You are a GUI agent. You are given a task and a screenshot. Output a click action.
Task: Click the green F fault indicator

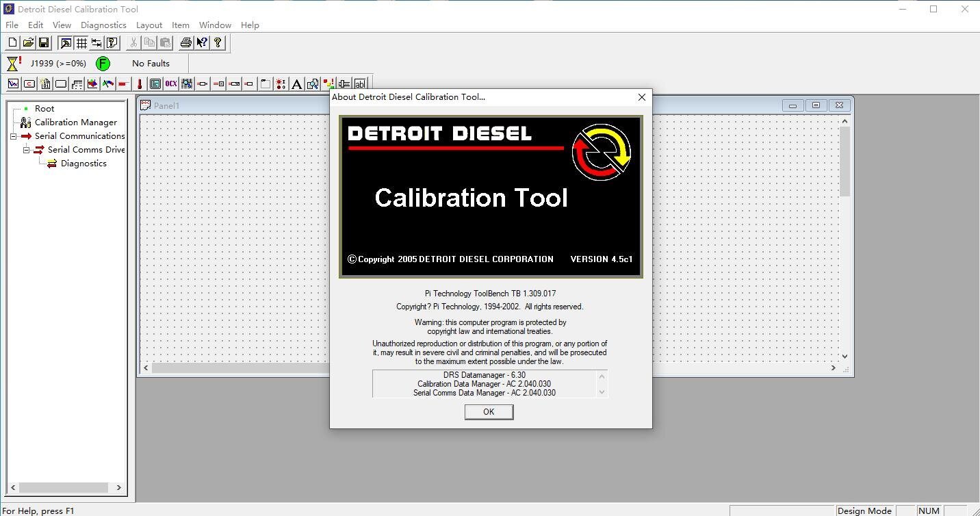(103, 63)
